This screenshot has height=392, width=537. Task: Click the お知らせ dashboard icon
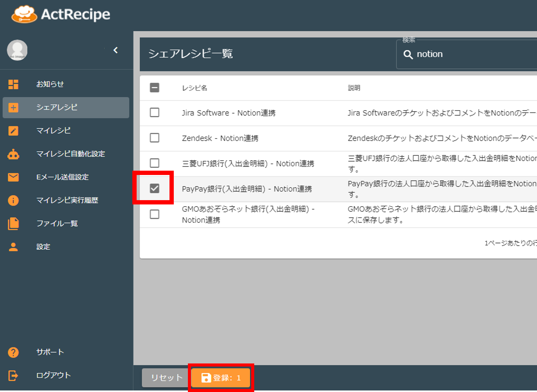(13, 84)
